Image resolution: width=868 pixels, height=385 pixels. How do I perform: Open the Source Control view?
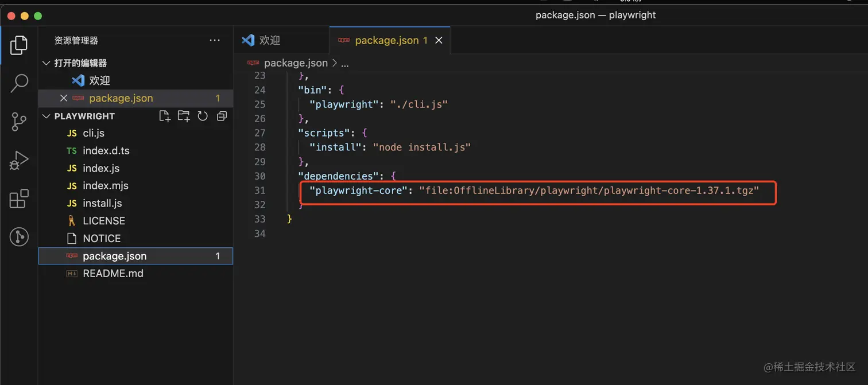[x=19, y=122]
